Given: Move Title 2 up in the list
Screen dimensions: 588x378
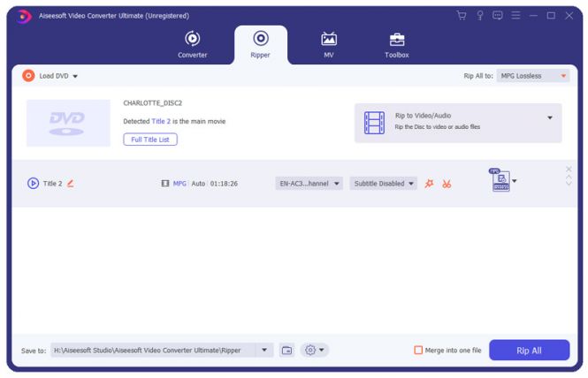Looking at the screenshot, I should pyautogui.click(x=569, y=177).
